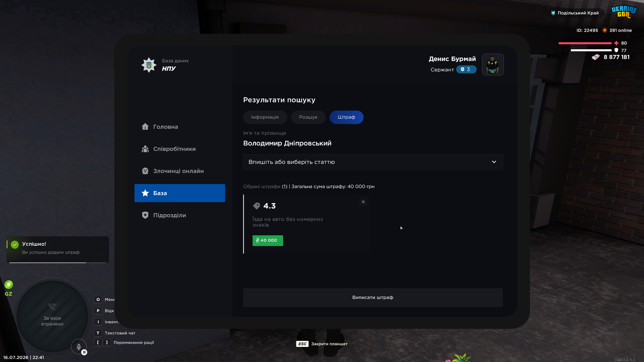Screen dimensions: 644x362
Task: Click the O key hint icon
Action: [98, 300]
